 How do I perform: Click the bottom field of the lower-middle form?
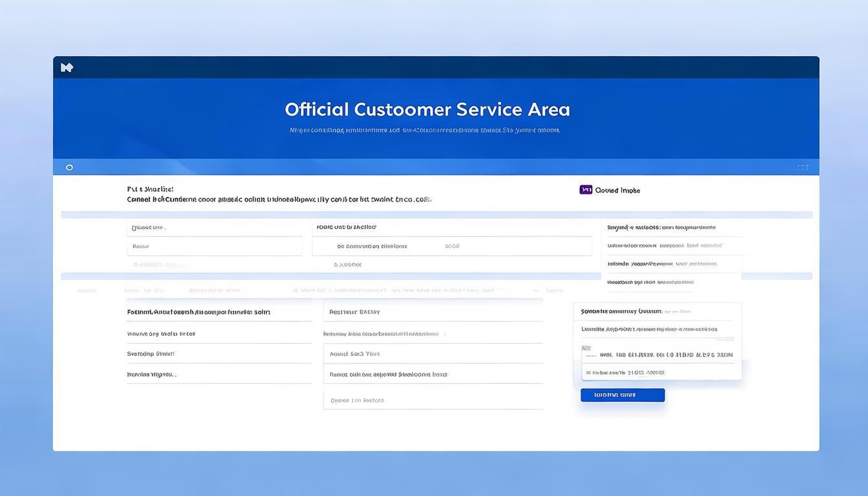point(433,400)
